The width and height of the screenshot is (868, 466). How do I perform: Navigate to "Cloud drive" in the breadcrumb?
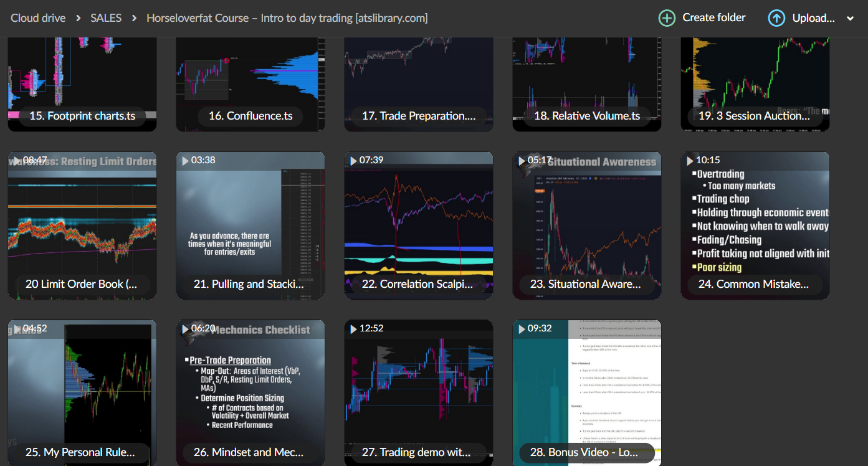coord(37,17)
